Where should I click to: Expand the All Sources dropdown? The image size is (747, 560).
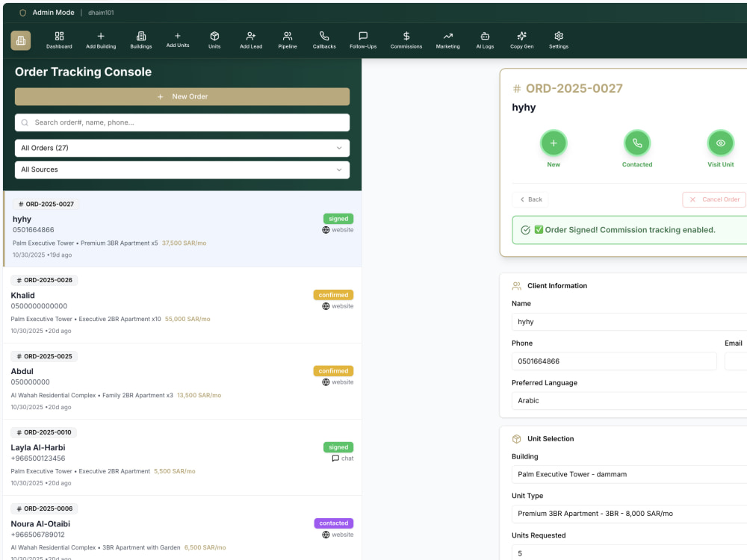click(x=182, y=169)
